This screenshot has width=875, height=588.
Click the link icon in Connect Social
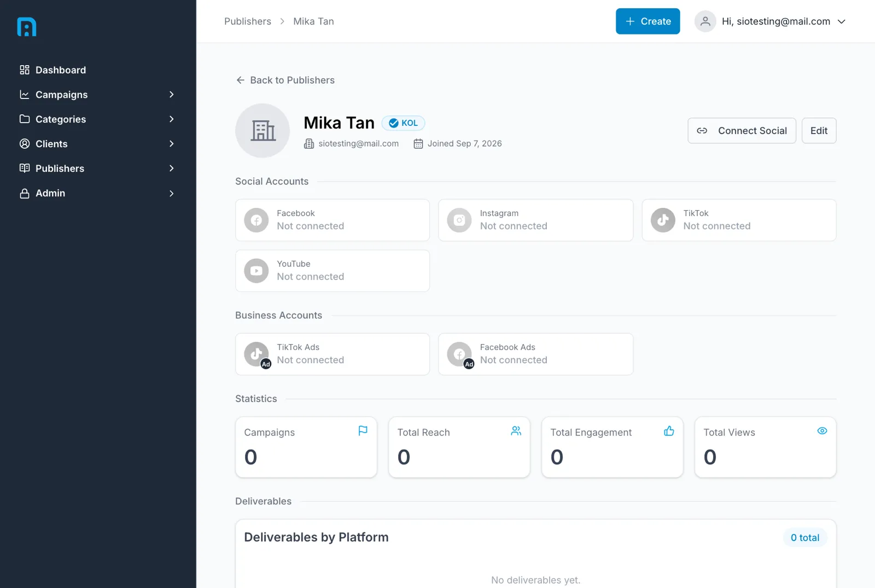702,131
